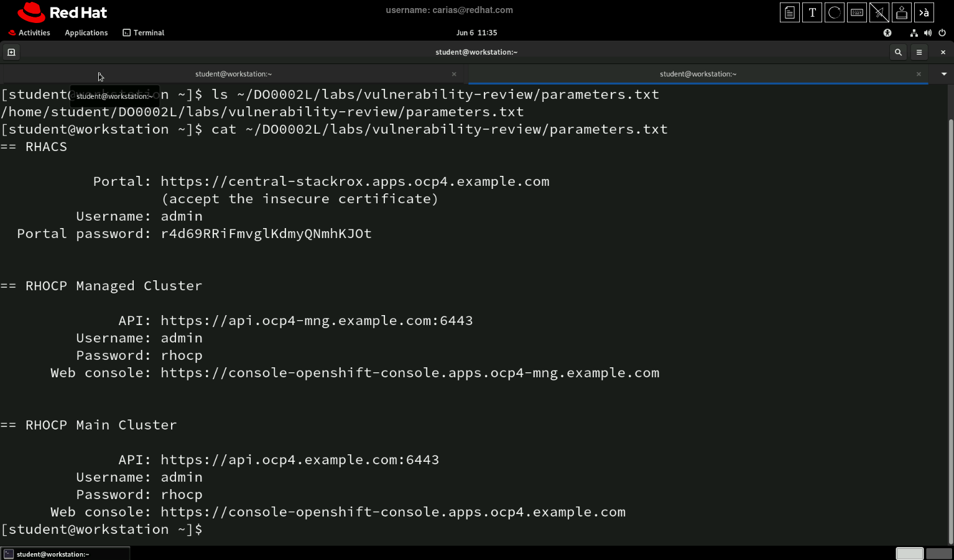The image size is (954, 560).
Task: Switch to the first workspace in bottom pager
Action: (909, 554)
